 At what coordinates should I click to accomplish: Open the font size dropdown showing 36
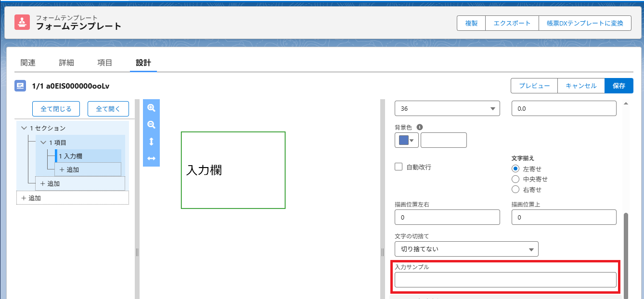coord(447,108)
